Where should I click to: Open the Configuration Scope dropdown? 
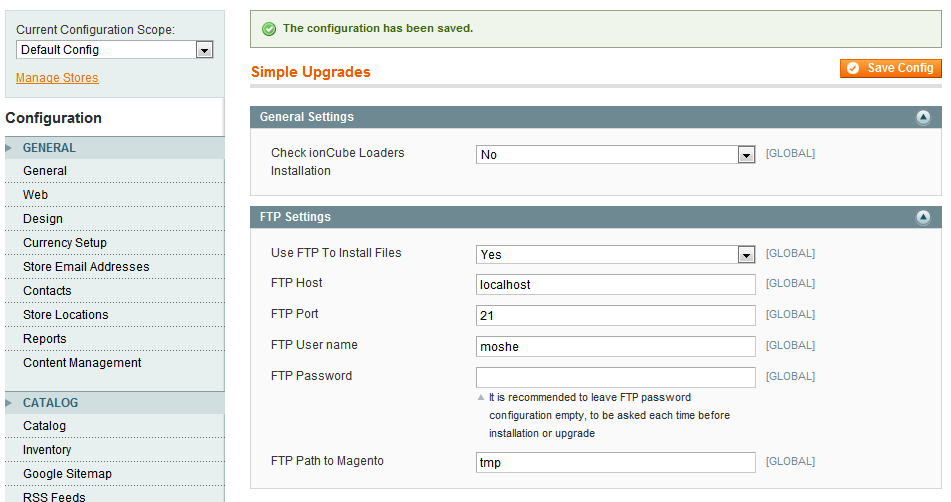(115, 50)
